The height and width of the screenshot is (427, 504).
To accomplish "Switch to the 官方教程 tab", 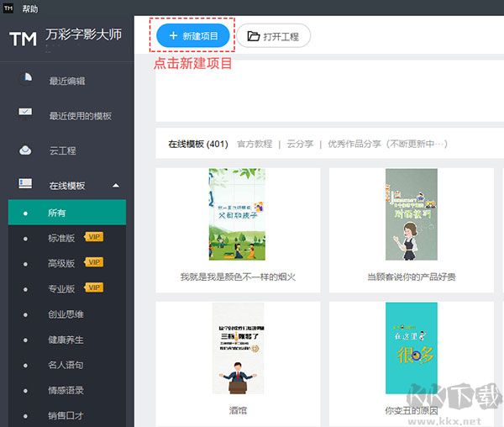I will 255,144.
